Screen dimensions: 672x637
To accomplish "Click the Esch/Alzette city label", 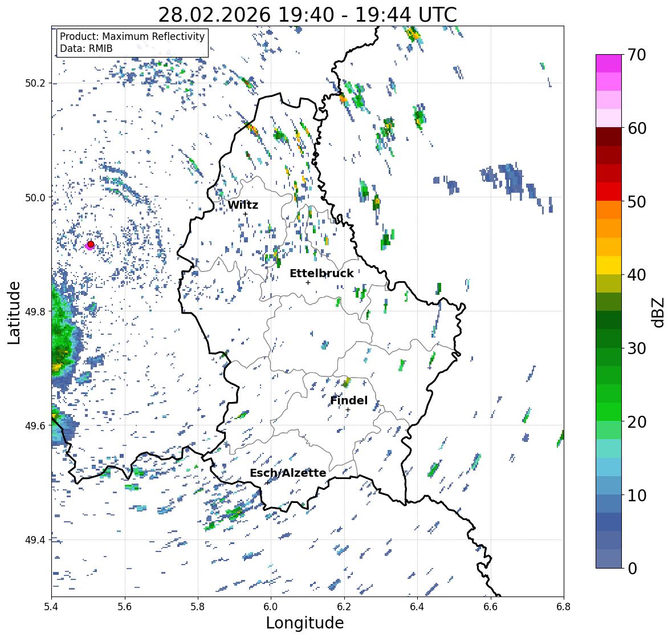I will pos(288,473).
